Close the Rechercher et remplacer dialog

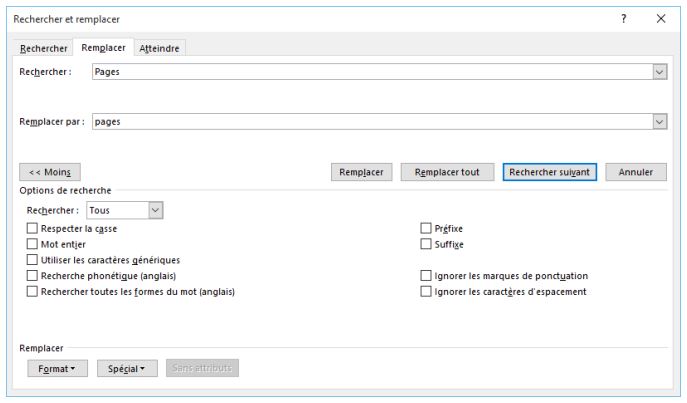tap(661, 19)
